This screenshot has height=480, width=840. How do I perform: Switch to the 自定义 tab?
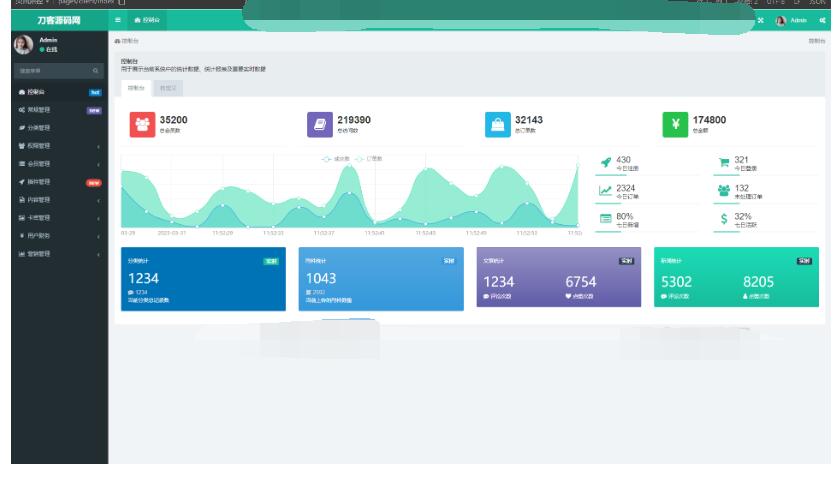coord(169,88)
